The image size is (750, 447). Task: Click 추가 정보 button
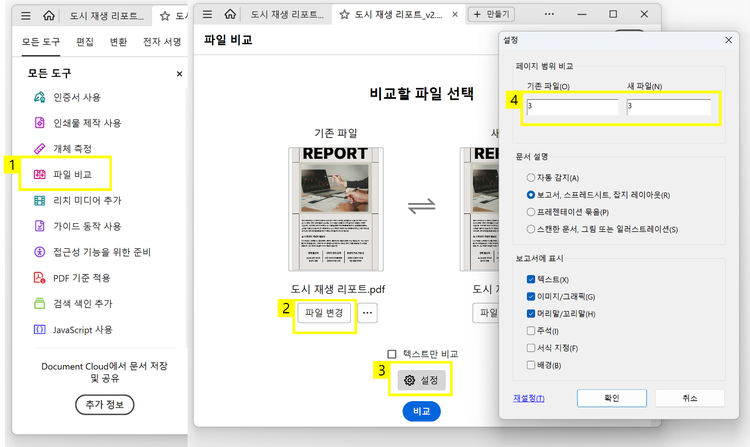click(105, 404)
